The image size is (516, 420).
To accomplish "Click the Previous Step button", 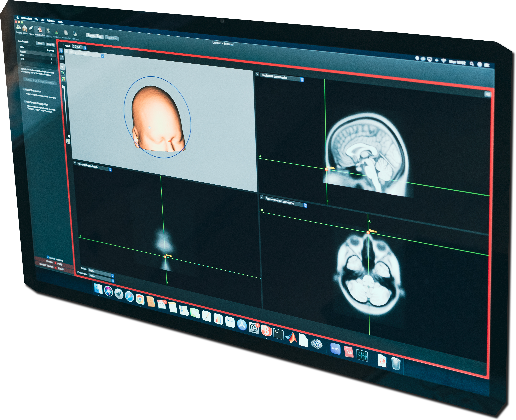I will pyautogui.click(x=95, y=36).
